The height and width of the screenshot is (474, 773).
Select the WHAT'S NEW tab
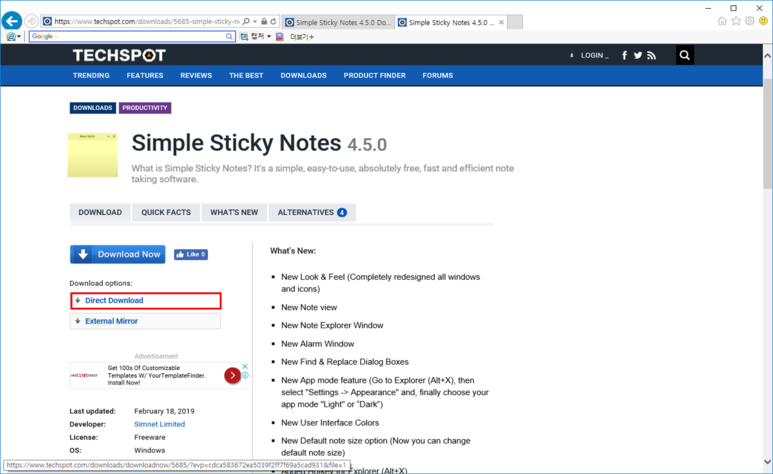pyautogui.click(x=234, y=213)
